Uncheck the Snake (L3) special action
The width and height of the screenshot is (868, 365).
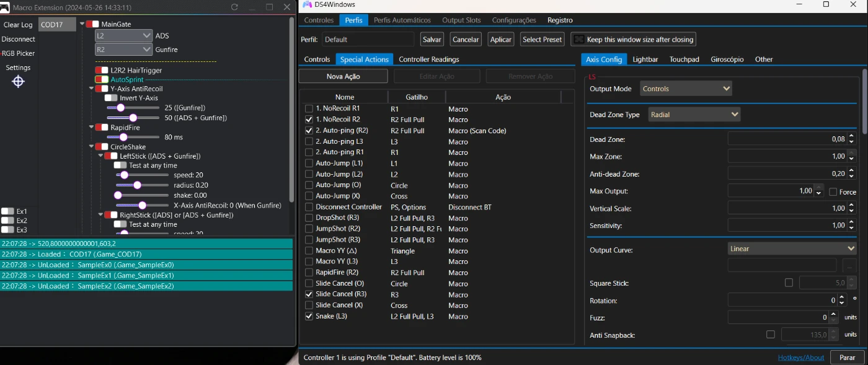(x=309, y=316)
